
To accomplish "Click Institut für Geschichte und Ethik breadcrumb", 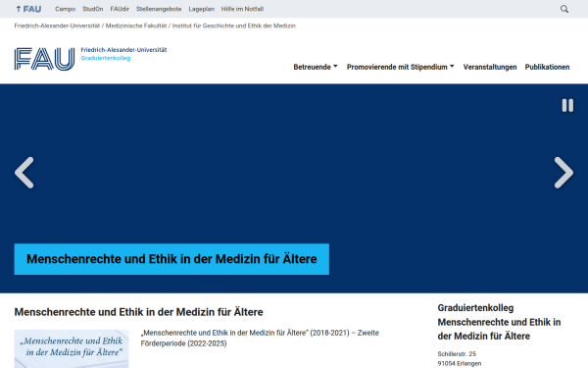I will (233, 26).
